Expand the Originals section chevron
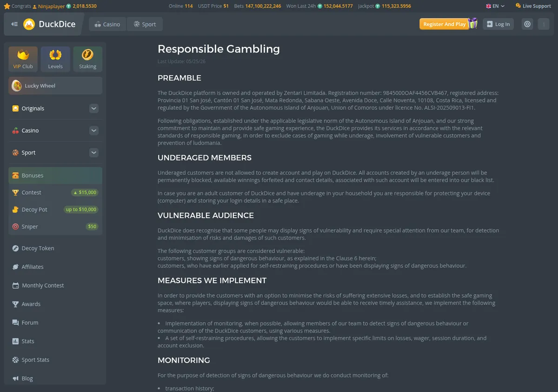 tap(94, 108)
